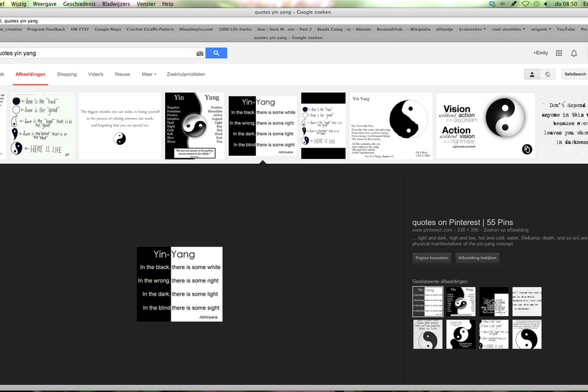588x392 pixels.
Task: Open the Help menu
Action: (168, 4)
